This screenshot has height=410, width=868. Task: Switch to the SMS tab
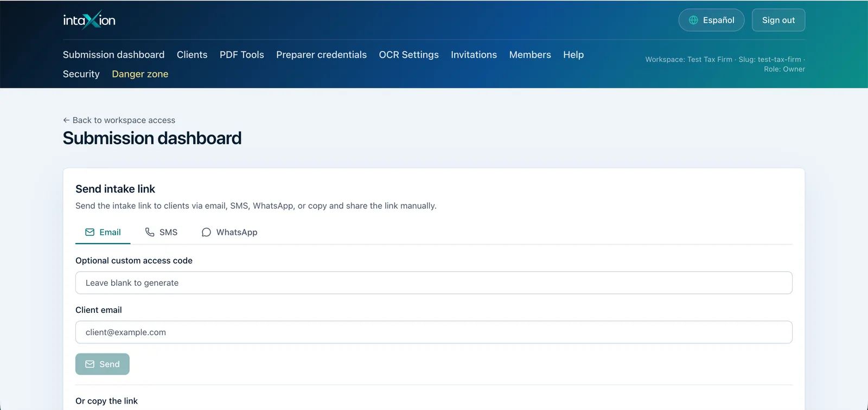161,232
